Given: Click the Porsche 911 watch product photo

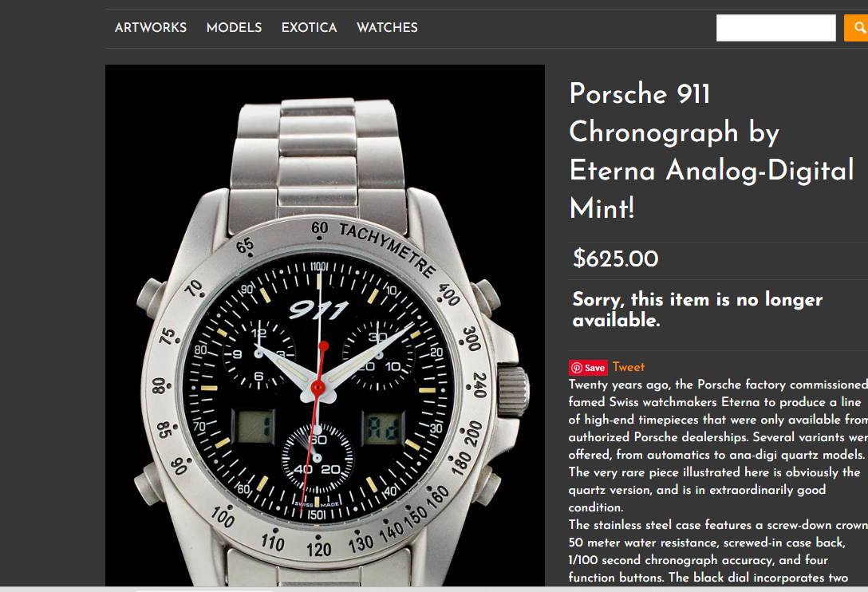Looking at the screenshot, I should pos(325,325).
